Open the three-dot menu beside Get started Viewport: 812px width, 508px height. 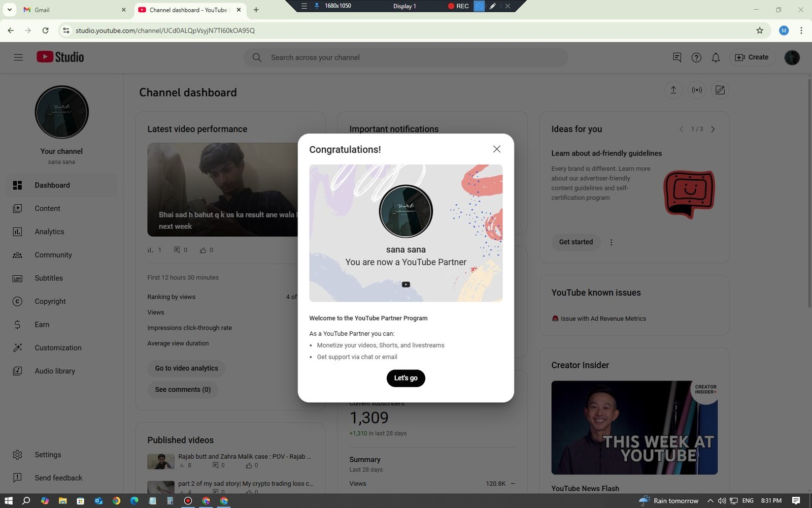point(611,242)
